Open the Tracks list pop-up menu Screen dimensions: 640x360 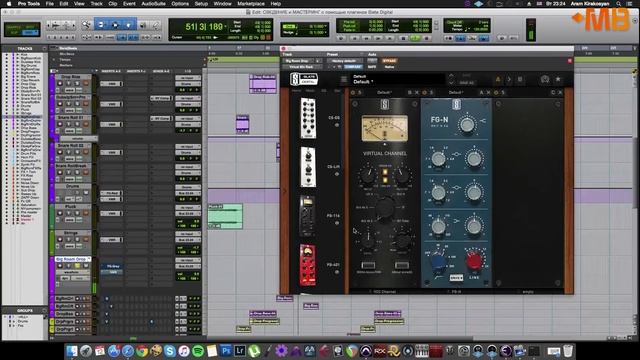tap(44, 49)
